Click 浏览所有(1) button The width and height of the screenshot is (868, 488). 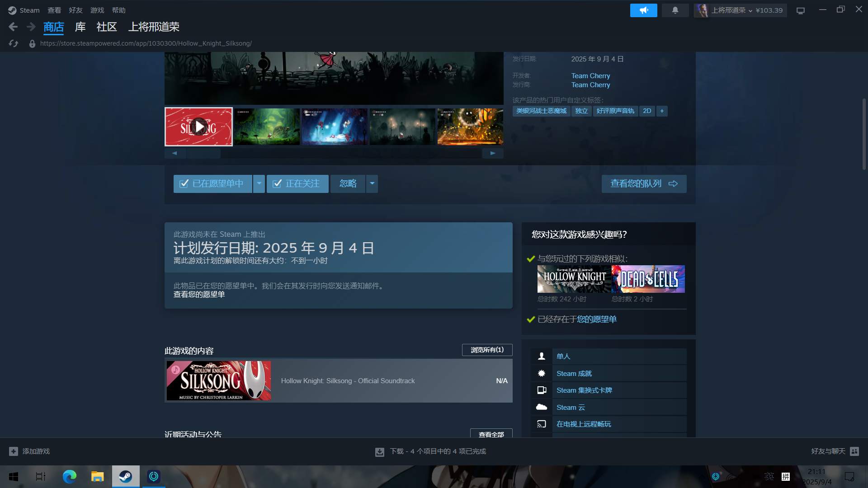[x=487, y=350]
